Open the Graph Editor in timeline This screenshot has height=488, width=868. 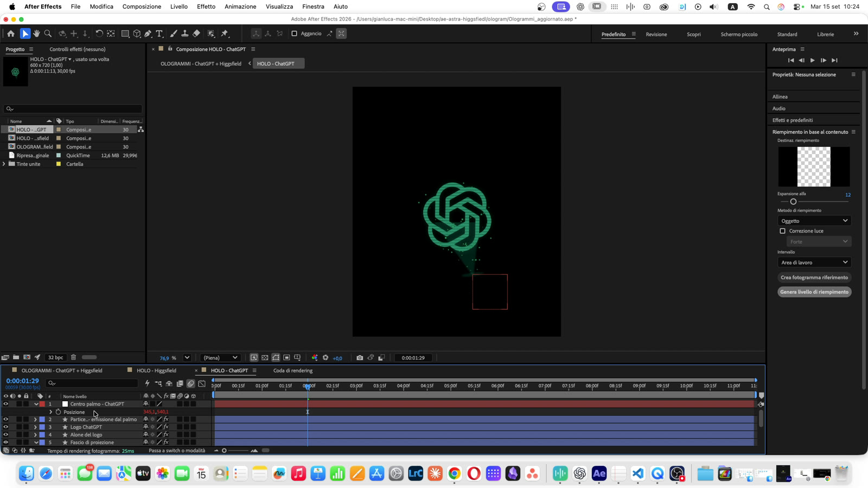point(202,383)
